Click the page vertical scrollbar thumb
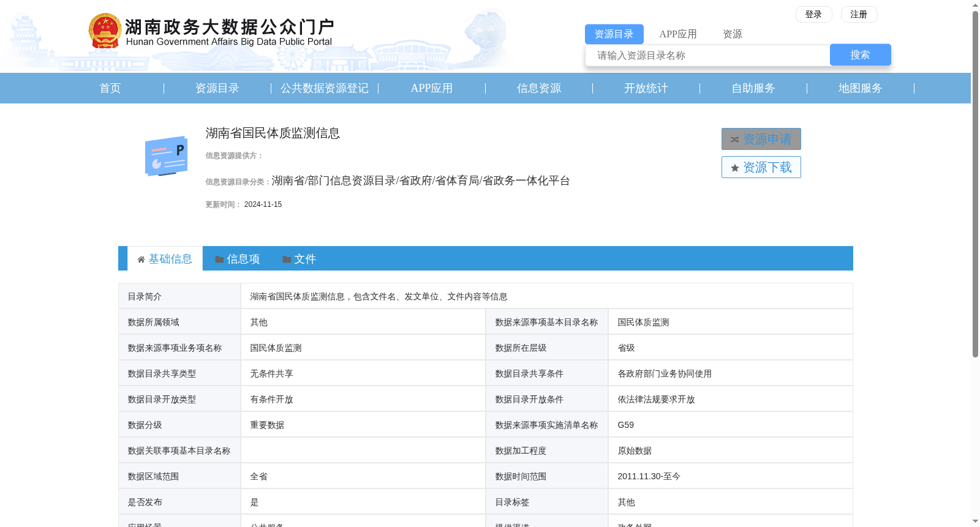The width and height of the screenshot is (980, 527). pyautogui.click(x=975, y=184)
